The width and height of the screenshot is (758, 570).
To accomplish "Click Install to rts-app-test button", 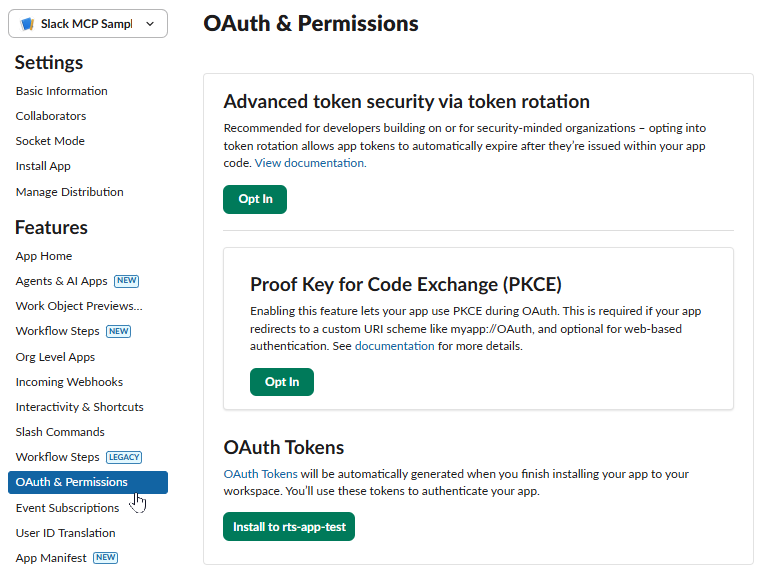I will click(289, 526).
